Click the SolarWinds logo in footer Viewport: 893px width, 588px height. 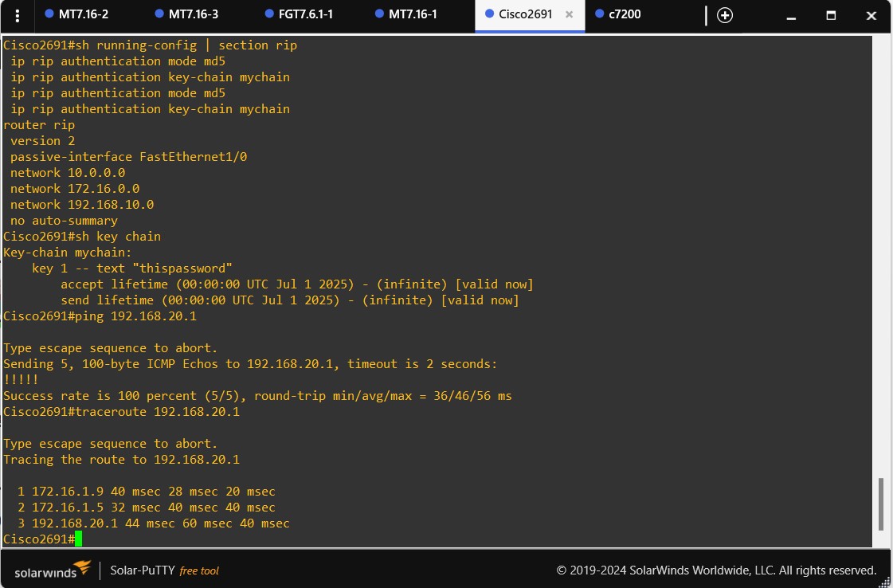pyautogui.click(x=53, y=570)
